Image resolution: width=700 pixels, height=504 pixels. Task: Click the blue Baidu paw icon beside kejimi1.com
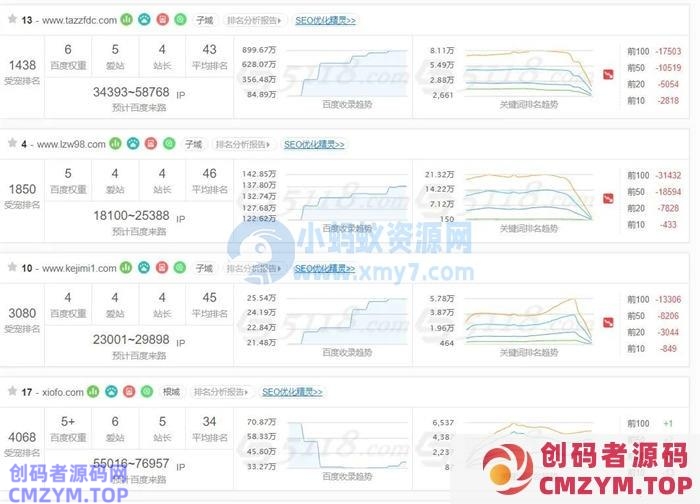[x=144, y=268]
